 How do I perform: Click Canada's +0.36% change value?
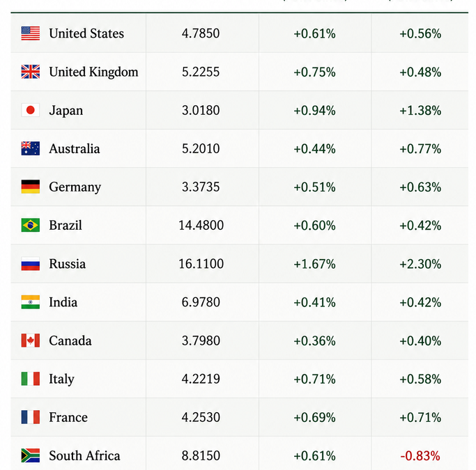coord(314,340)
